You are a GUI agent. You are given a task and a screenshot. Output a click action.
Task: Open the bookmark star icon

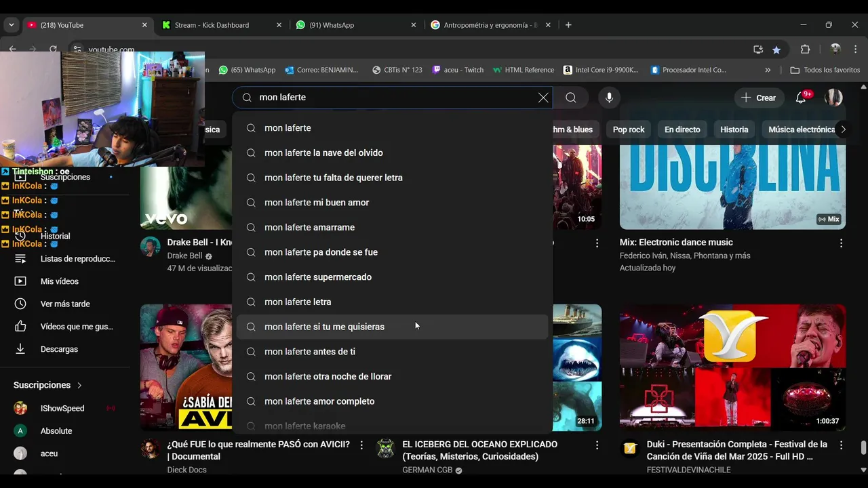coord(776,49)
